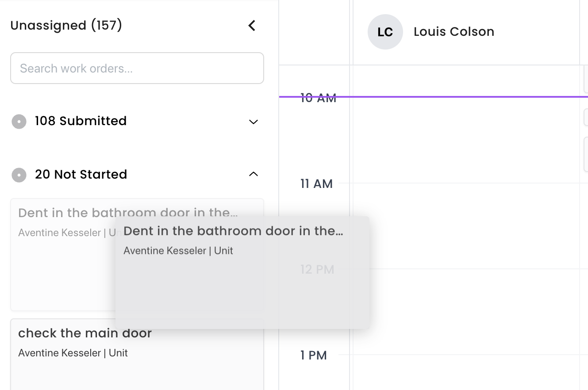Image resolution: width=588 pixels, height=390 pixels.
Task: Click the empty 11 AM slot for Louis Colson
Action: coord(466,226)
